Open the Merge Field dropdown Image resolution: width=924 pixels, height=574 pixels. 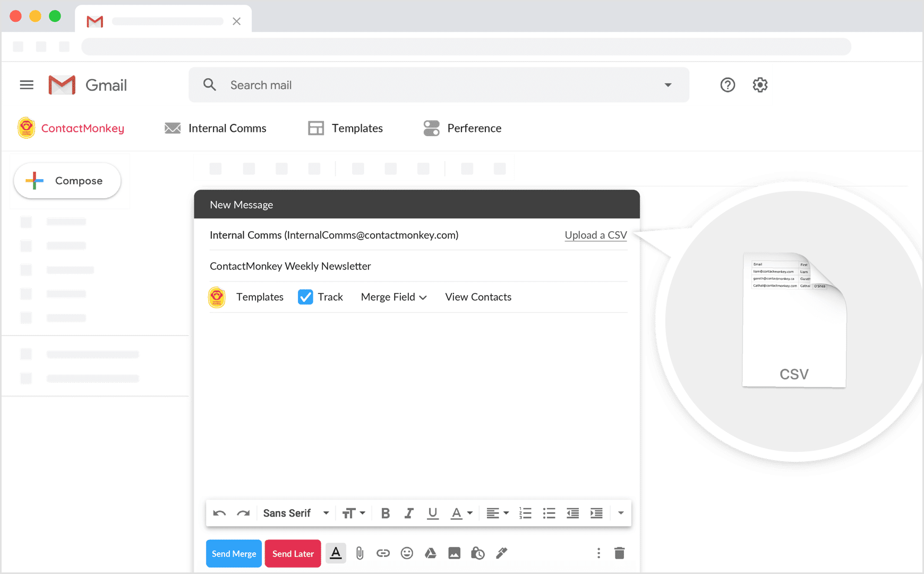pos(393,297)
